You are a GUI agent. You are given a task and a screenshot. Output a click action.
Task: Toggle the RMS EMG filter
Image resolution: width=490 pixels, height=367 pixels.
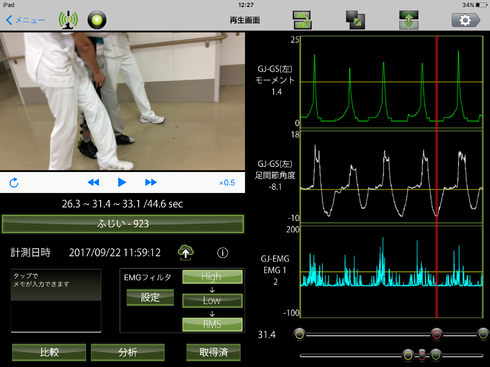pyautogui.click(x=212, y=324)
